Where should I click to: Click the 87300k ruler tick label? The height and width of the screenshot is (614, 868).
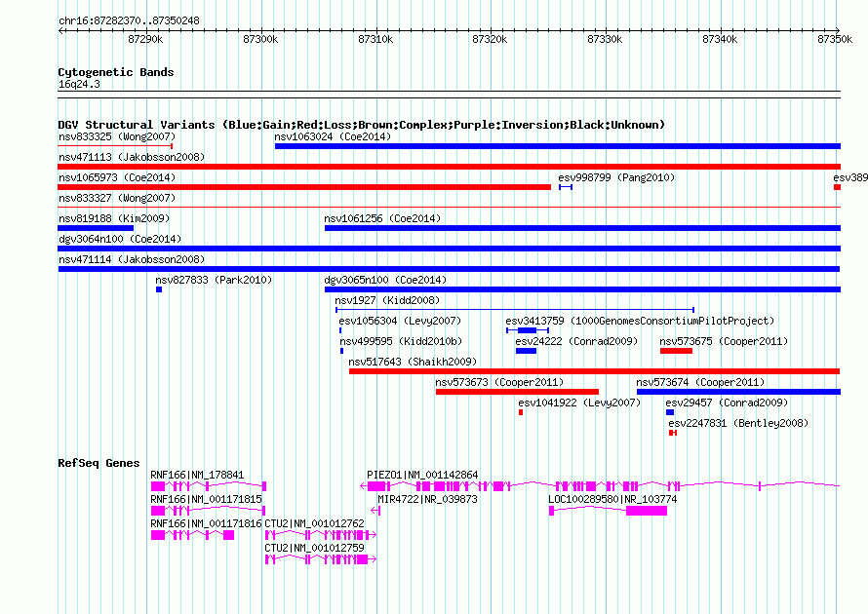pyautogui.click(x=260, y=39)
